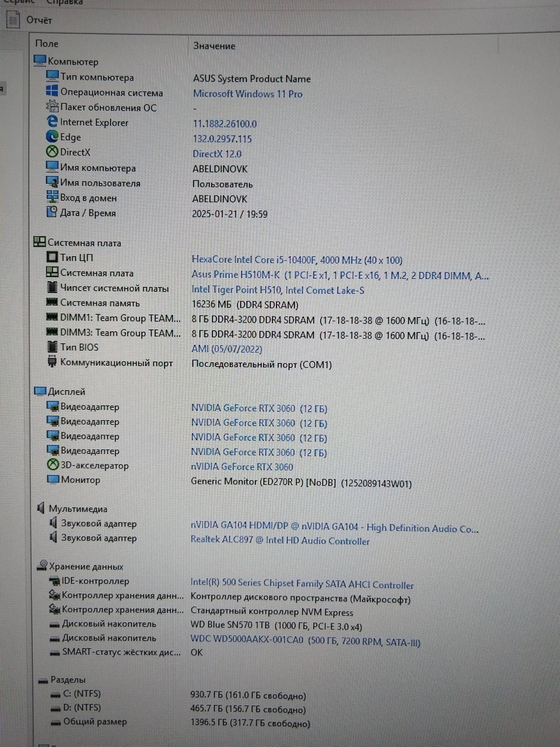Select the 2025-01-21 / 19:59 date value

pyautogui.click(x=230, y=214)
